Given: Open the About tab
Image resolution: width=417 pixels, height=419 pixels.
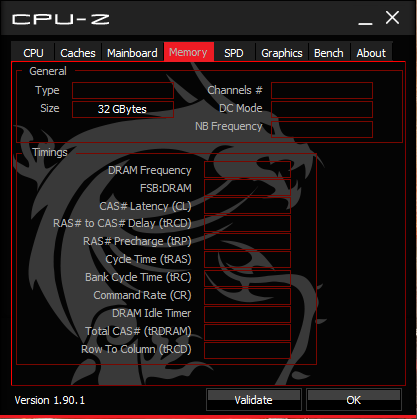Looking at the screenshot, I should (371, 52).
